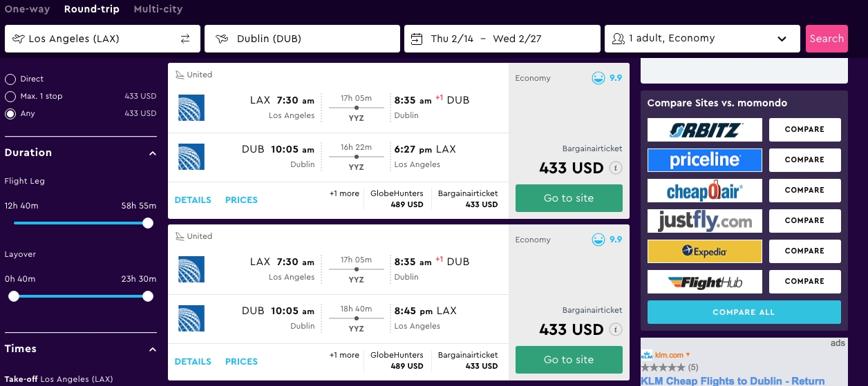Select the Direct flights radio button
868x386 pixels.
click(10, 79)
